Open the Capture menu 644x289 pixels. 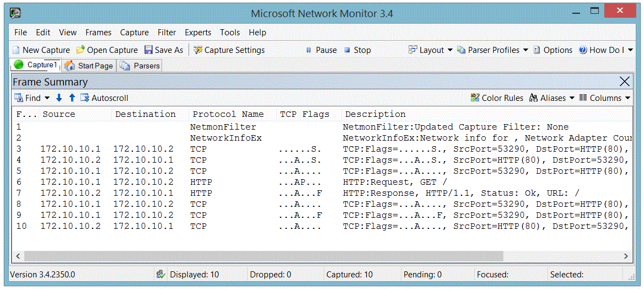pyautogui.click(x=135, y=33)
